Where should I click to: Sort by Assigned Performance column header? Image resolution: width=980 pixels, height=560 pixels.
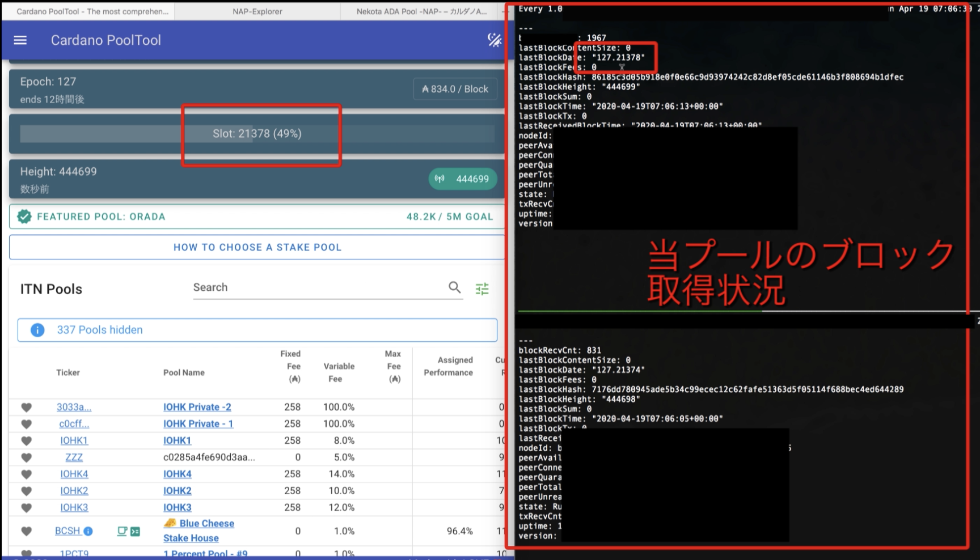448,366
